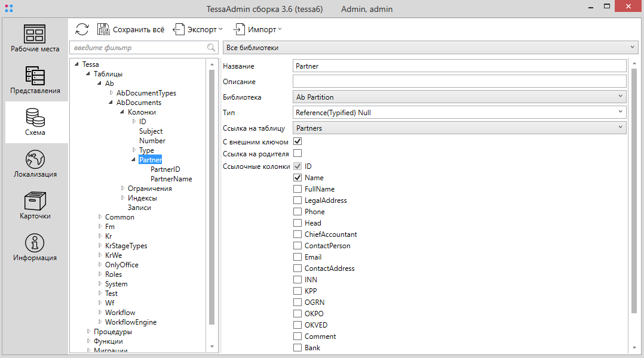Click the Save All floppy disk icon
Image resolution: width=644 pixels, height=358 pixels.
[103, 29]
